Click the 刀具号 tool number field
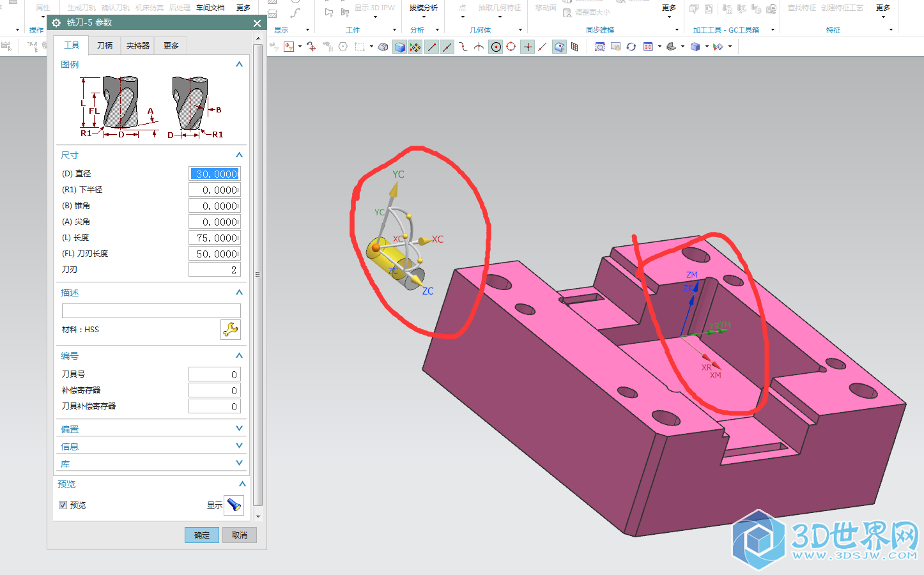This screenshot has width=924, height=575. click(x=215, y=374)
